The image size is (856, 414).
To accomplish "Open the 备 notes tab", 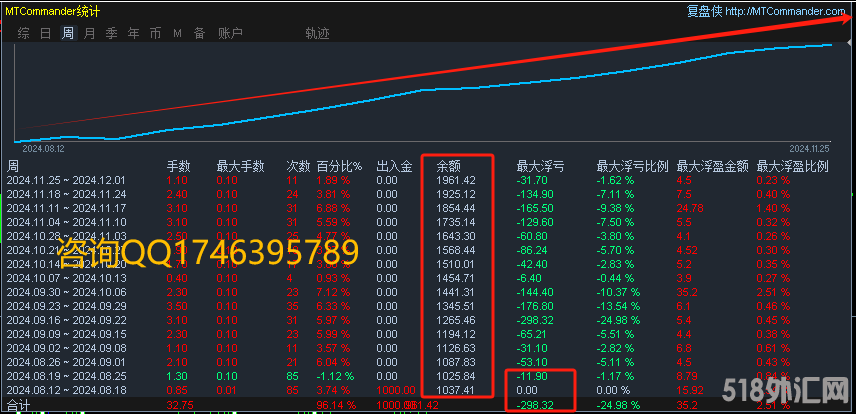I will coord(199,33).
